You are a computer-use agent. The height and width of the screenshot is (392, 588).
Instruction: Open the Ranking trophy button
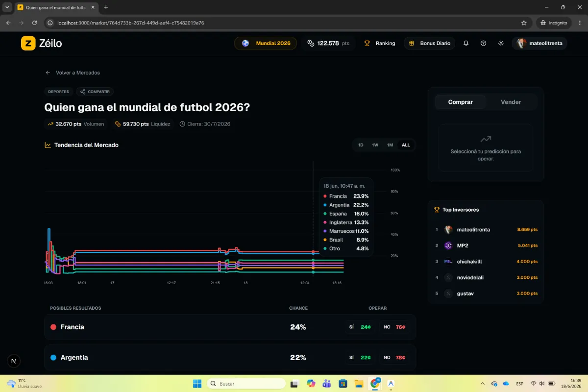click(x=379, y=43)
